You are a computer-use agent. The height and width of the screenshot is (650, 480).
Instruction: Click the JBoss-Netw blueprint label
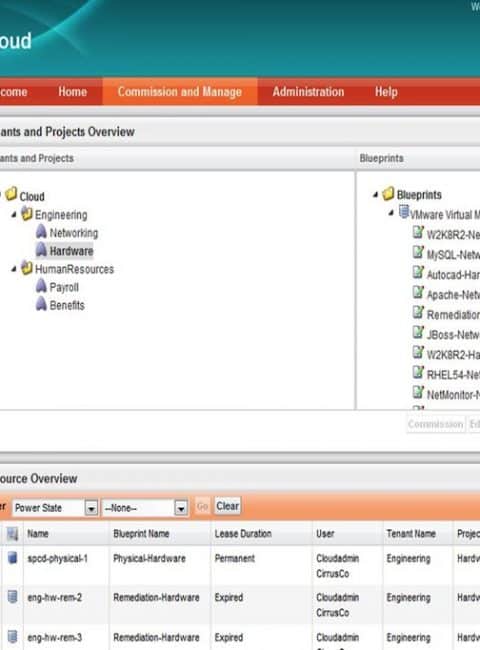tap(453, 335)
